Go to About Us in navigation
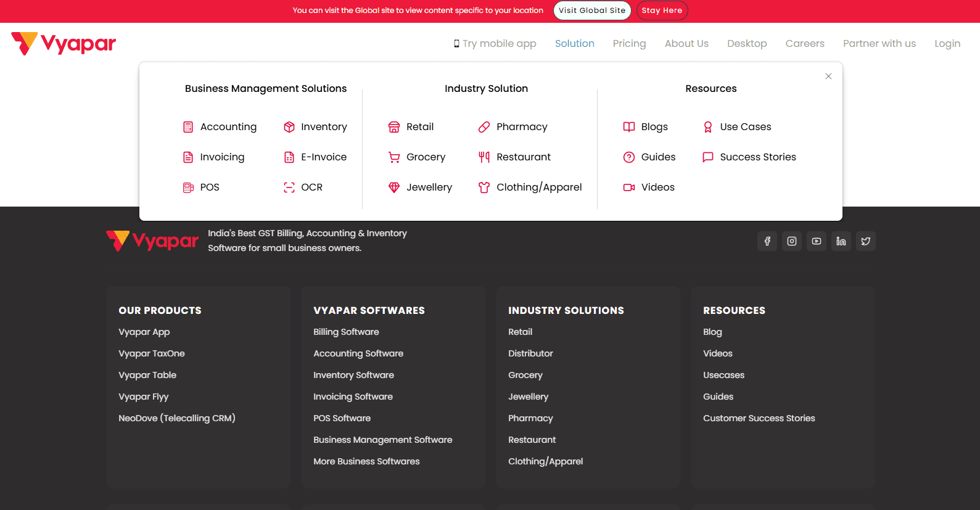The height and width of the screenshot is (510, 980). [686, 44]
